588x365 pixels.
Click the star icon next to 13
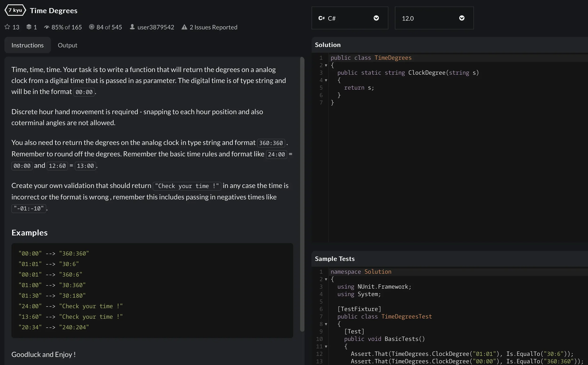click(x=7, y=27)
